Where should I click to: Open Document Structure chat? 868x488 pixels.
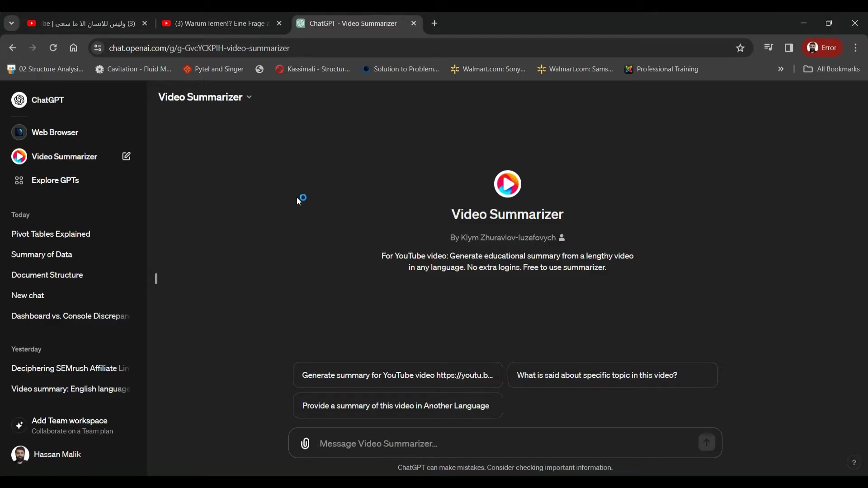(47, 275)
